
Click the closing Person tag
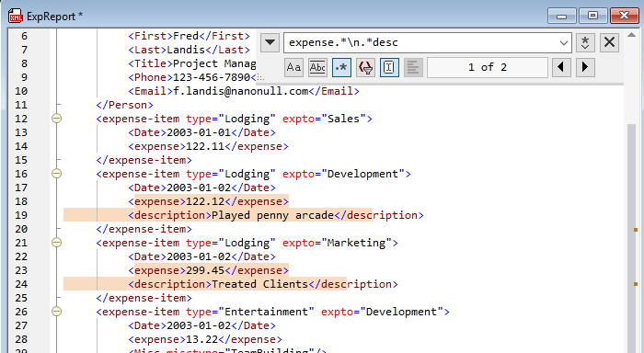pyautogui.click(x=125, y=105)
